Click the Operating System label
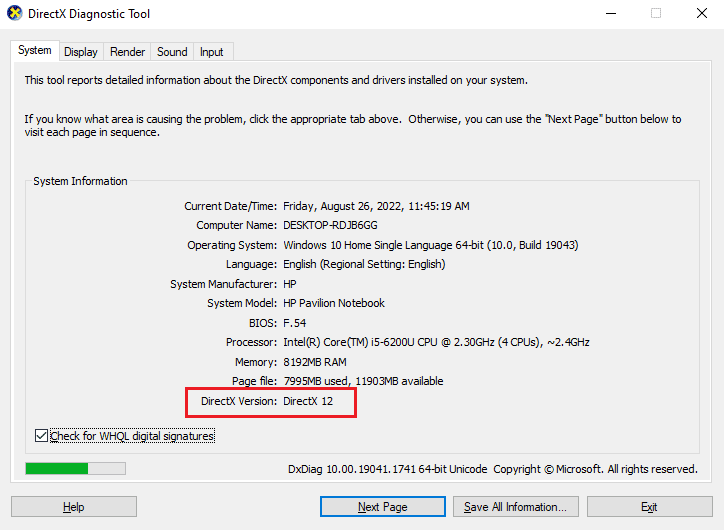 (232, 245)
